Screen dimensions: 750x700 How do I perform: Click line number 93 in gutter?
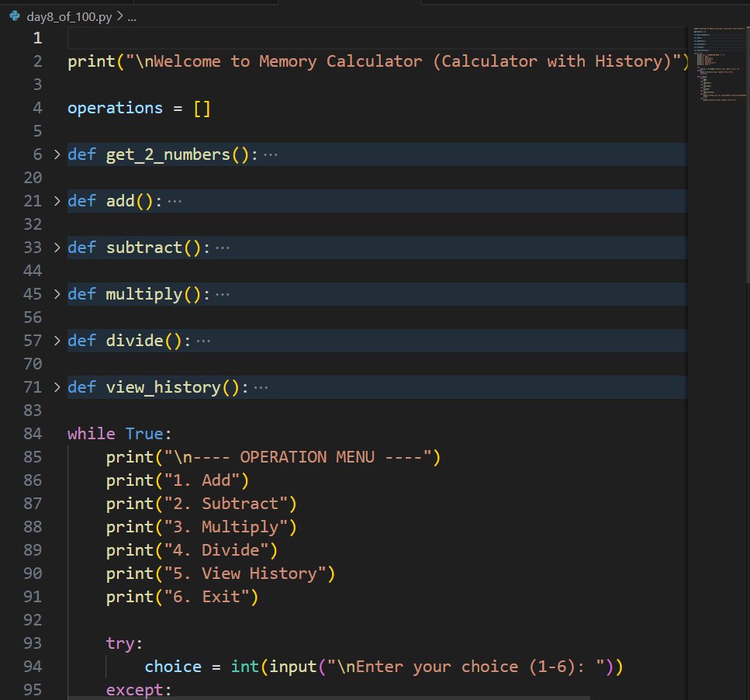click(33, 643)
